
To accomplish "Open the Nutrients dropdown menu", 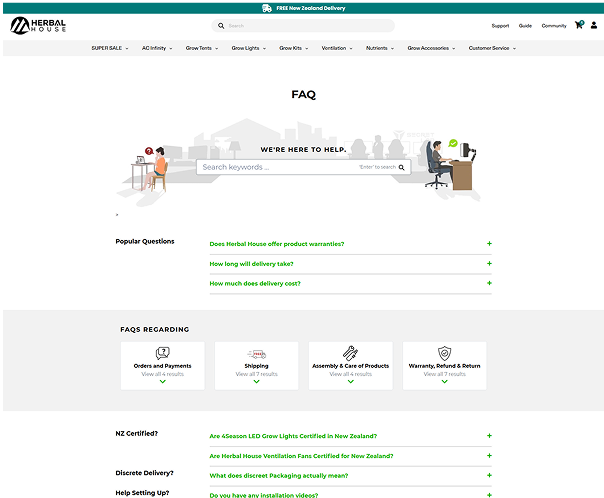I will pyautogui.click(x=379, y=48).
